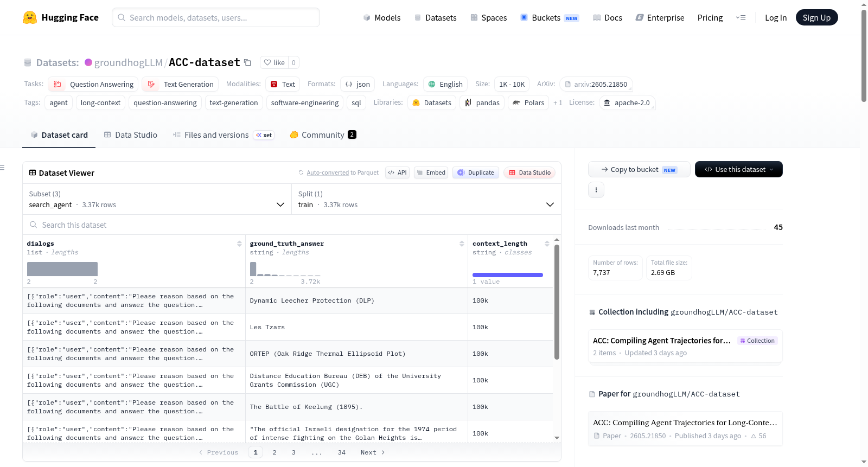868x467 pixels.
Task: Open the more navigation menu icon
Action: coord(741,17)
